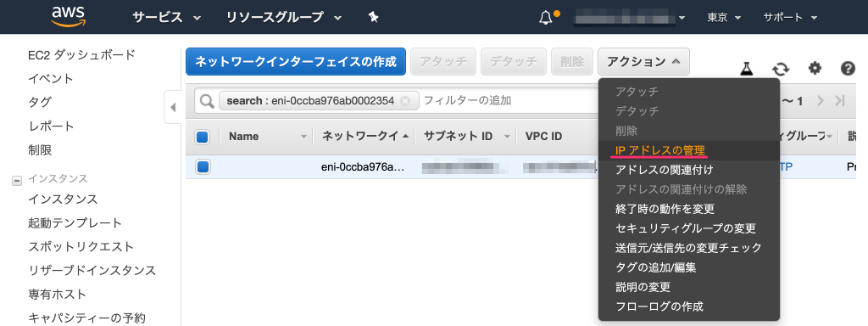868x326 pixels.
Task: Open the blurred account name dropdown
Action: click(630, 19)
